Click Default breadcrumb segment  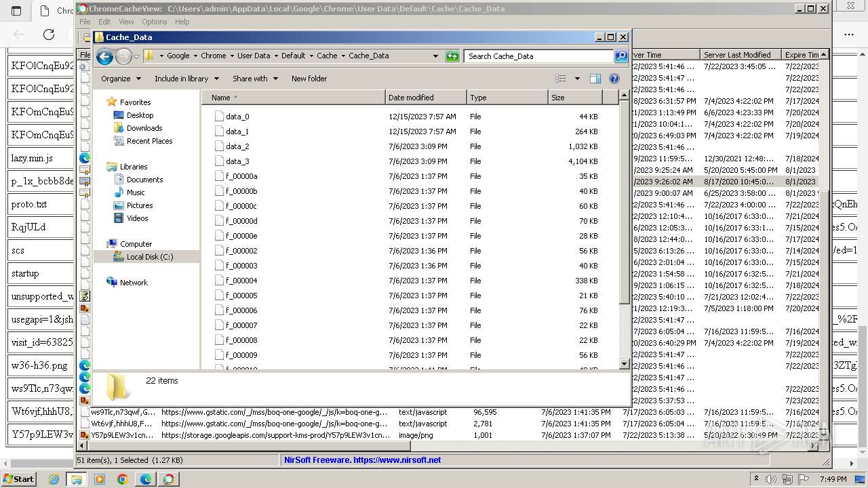[x=293, y=56]
